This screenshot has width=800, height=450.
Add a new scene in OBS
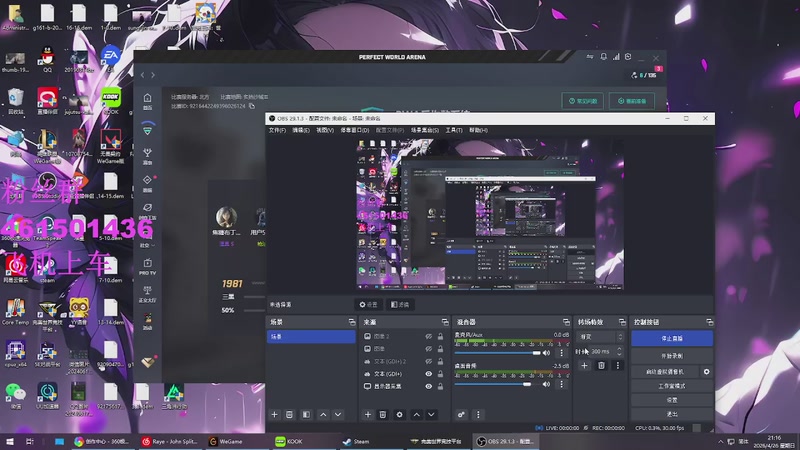click(x=274, y=415)
